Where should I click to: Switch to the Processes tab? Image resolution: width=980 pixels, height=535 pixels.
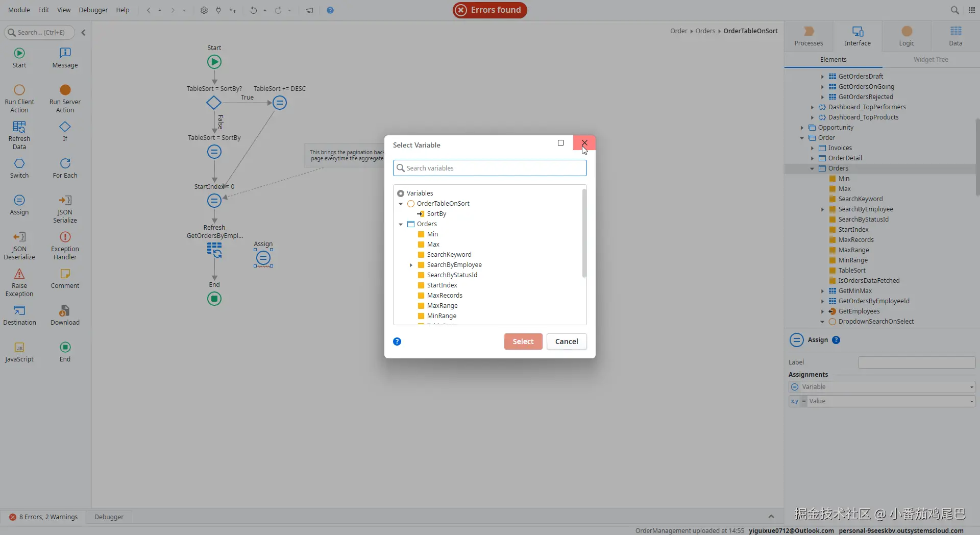[808, 36]
